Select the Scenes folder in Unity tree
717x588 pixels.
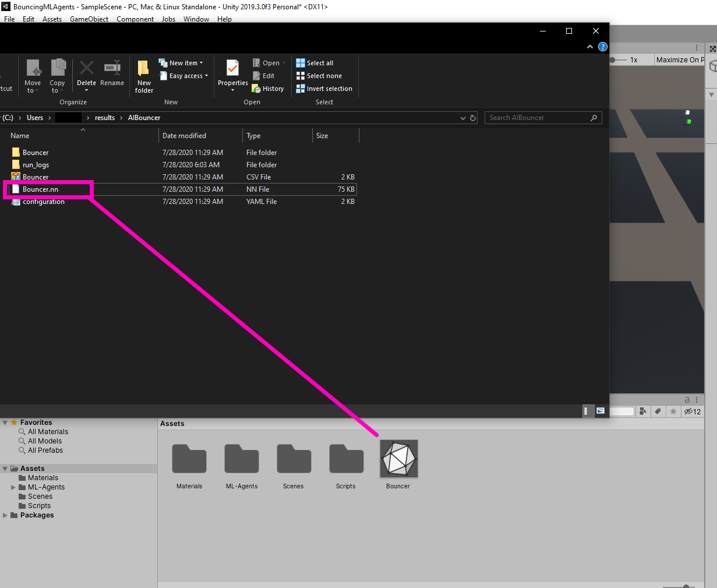[x=40, y=497]
